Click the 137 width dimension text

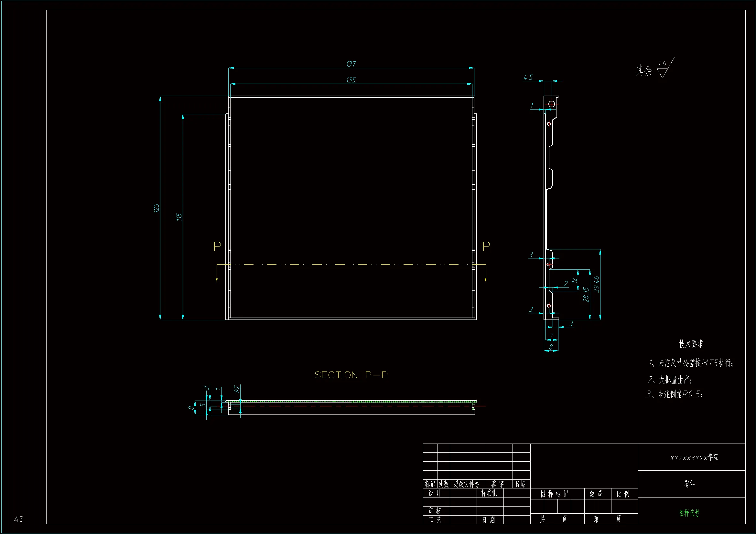pyautogui.click(x=351, y=64)
